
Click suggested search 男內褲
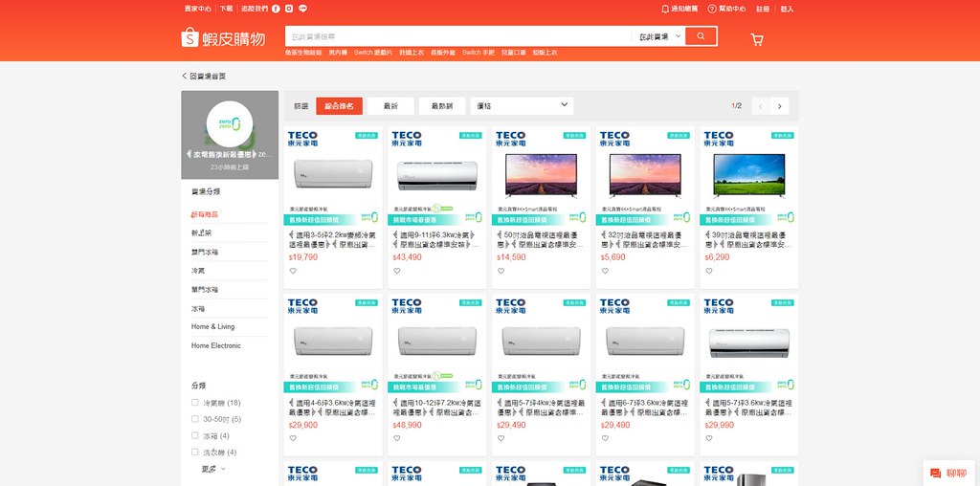(338, 53)
